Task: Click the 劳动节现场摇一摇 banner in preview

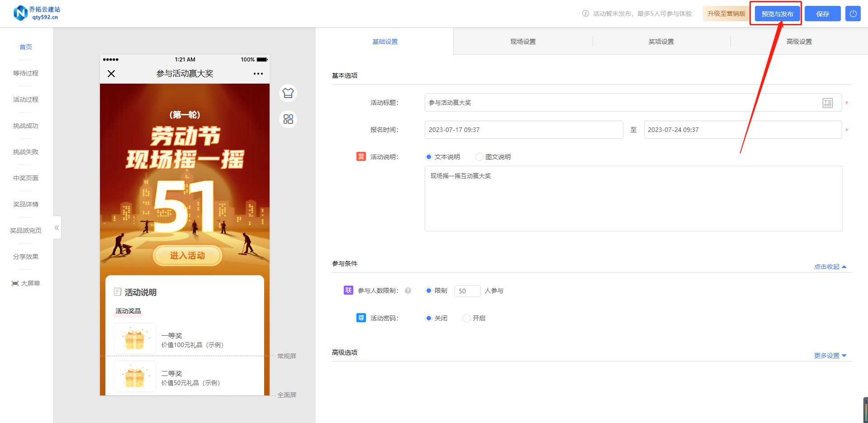Action: coord(185,148)
